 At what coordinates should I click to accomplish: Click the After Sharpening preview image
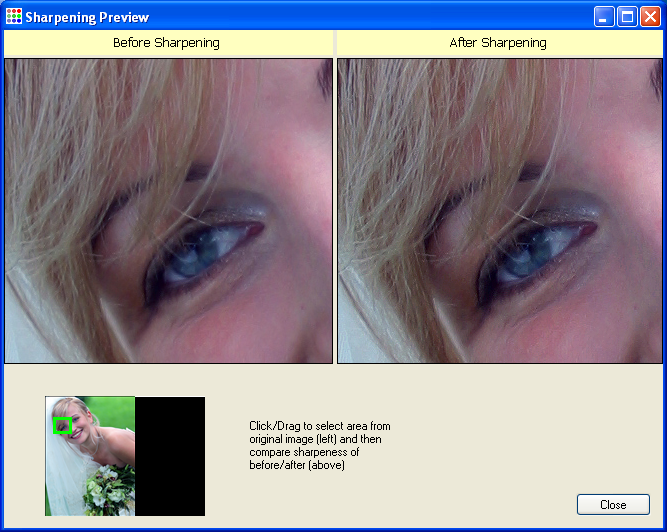(x=500, y=211)
